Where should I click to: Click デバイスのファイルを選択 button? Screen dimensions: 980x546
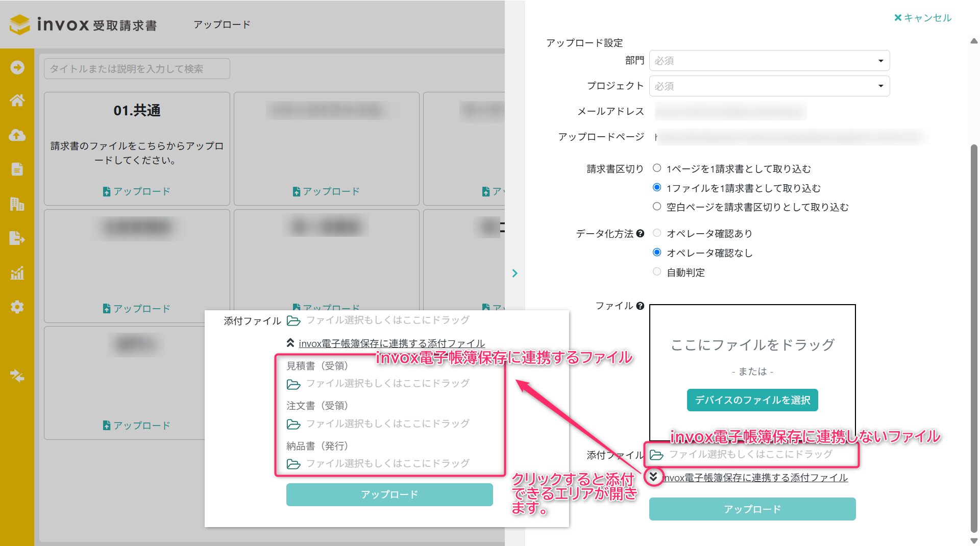pos(752,400)
